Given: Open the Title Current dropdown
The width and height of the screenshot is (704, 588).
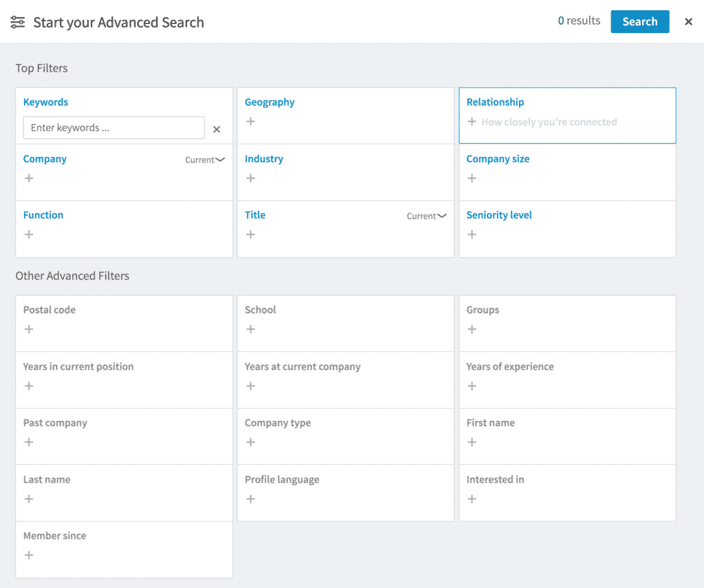Looking at the screenshot, I should (x=426, y=216).
